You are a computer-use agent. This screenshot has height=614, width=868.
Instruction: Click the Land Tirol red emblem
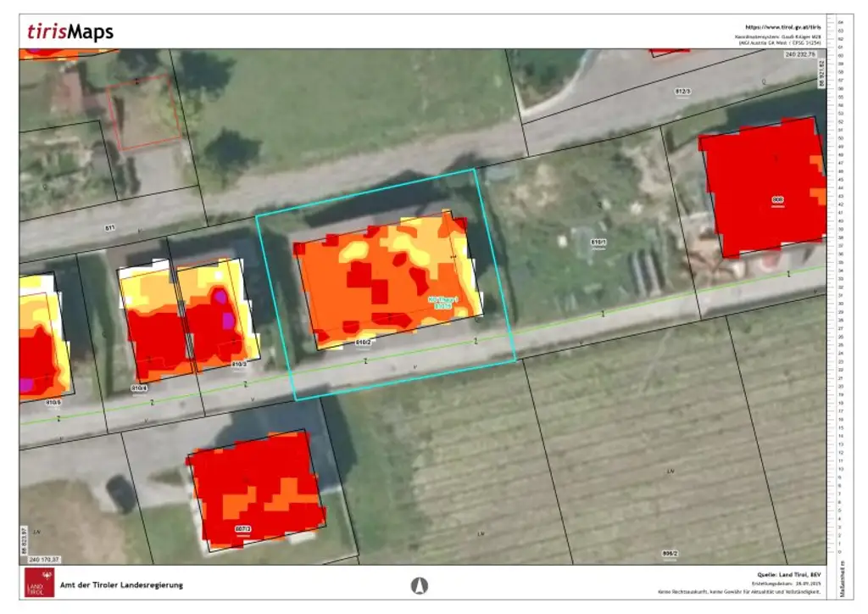click(x=36, y=584)
